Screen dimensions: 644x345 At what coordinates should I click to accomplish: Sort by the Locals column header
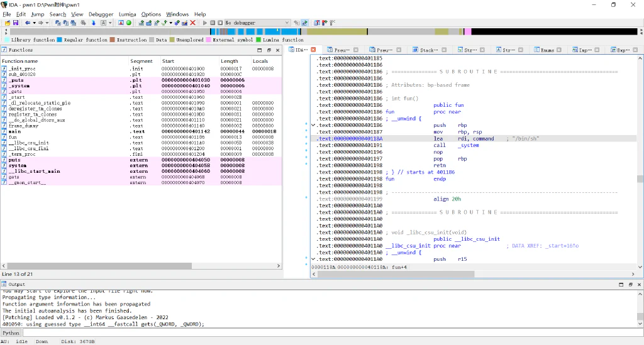(266, 61)
